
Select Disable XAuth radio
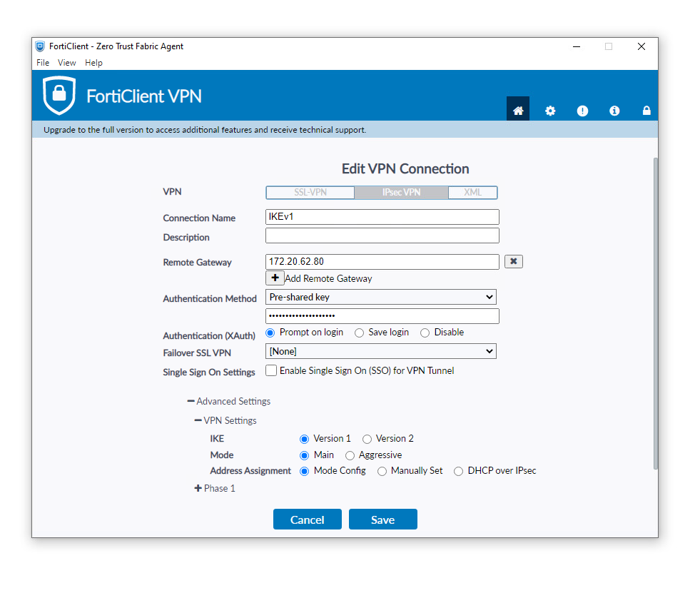coord(425,333)
